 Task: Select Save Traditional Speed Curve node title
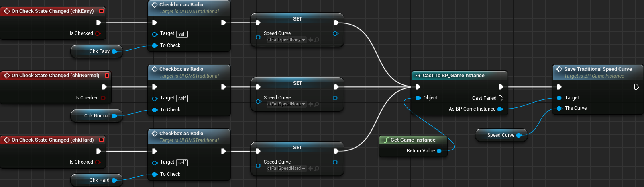tap(598, 69)
